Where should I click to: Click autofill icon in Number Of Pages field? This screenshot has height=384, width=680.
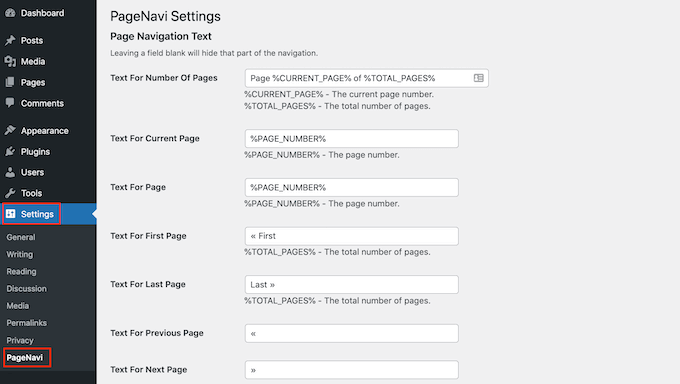(x=478, y=78)
